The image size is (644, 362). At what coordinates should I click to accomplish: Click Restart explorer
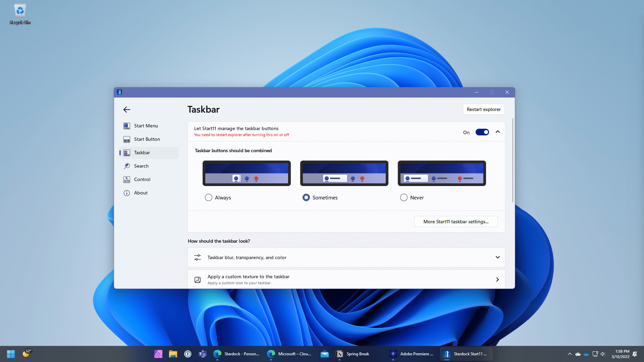tap(483, 109)
